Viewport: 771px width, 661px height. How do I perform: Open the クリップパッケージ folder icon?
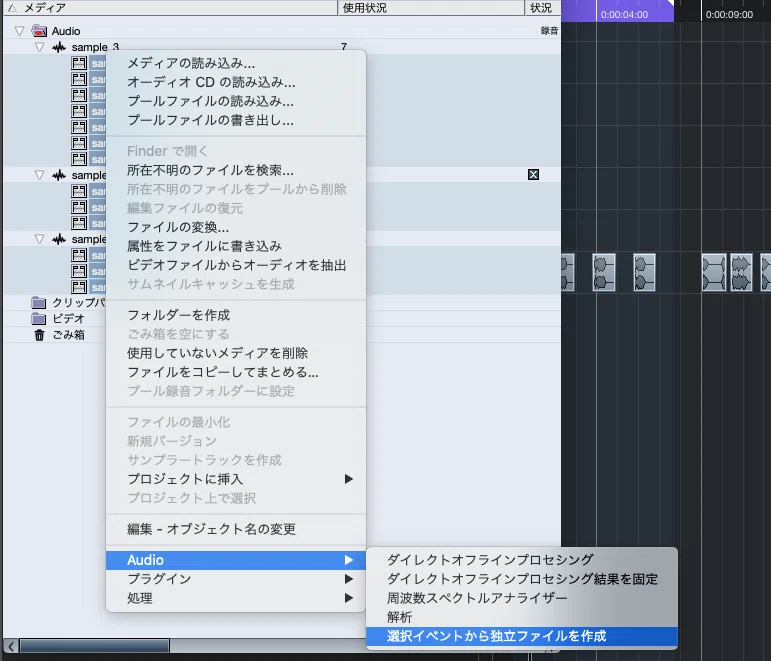(x=38, y=302)
